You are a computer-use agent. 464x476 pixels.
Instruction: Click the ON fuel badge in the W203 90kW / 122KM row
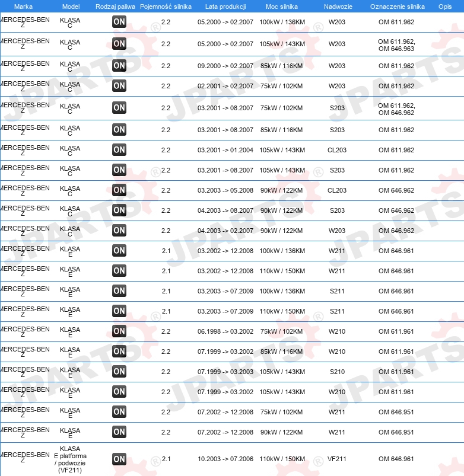[x=119, y=231]
